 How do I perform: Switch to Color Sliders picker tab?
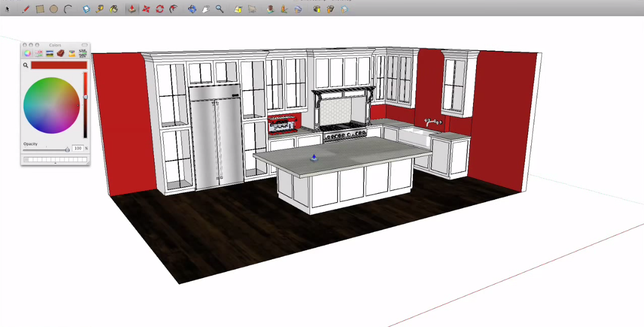pyautogui.click(x=39, y=53)
